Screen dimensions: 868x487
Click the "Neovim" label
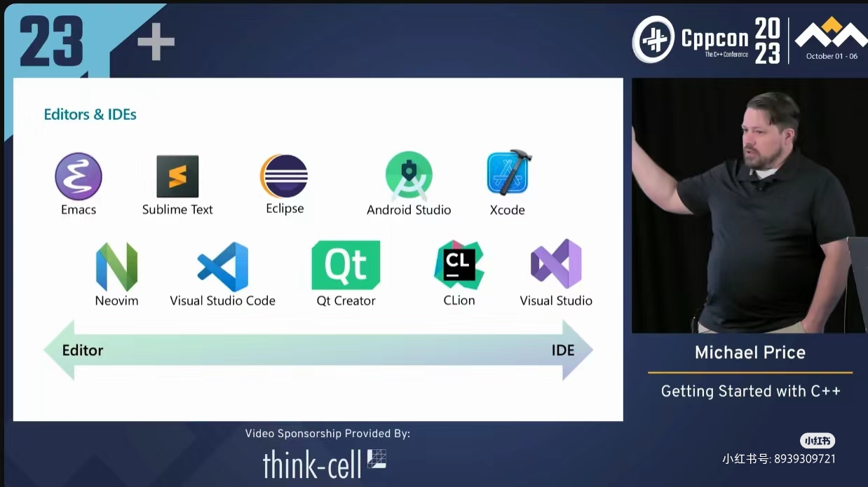(116, 301)
